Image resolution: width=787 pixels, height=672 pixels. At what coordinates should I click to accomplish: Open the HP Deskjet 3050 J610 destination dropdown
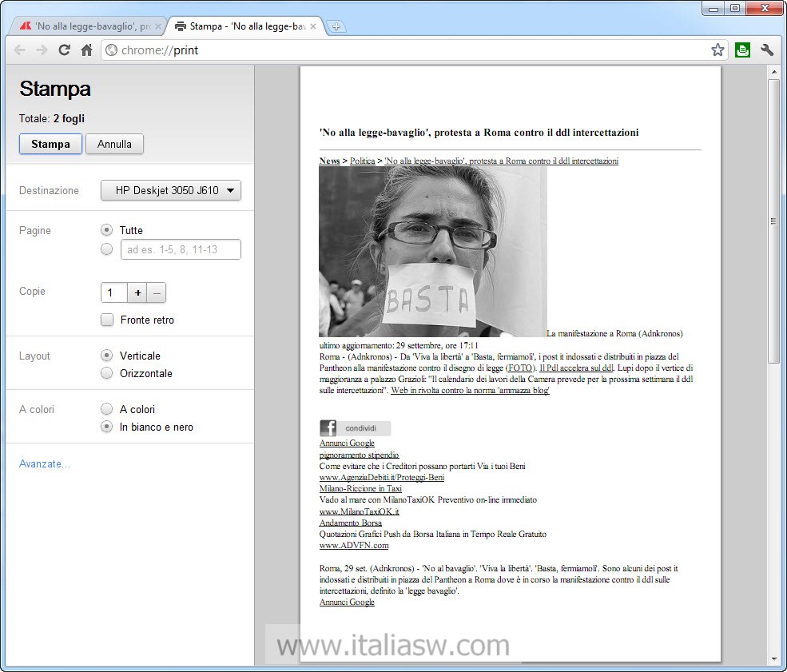pyautogui.click(x=171, y=190)
